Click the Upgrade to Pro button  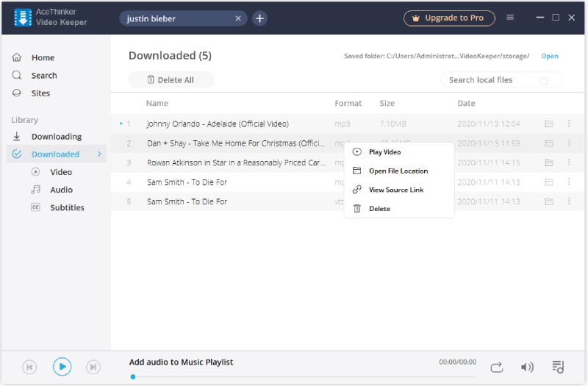click(449, 18)
